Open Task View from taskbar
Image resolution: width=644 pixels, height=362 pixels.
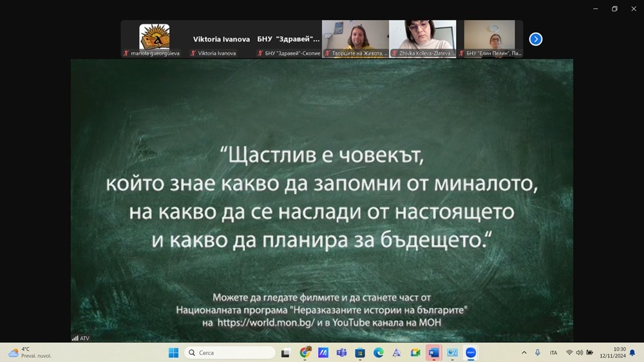point(286,352)
